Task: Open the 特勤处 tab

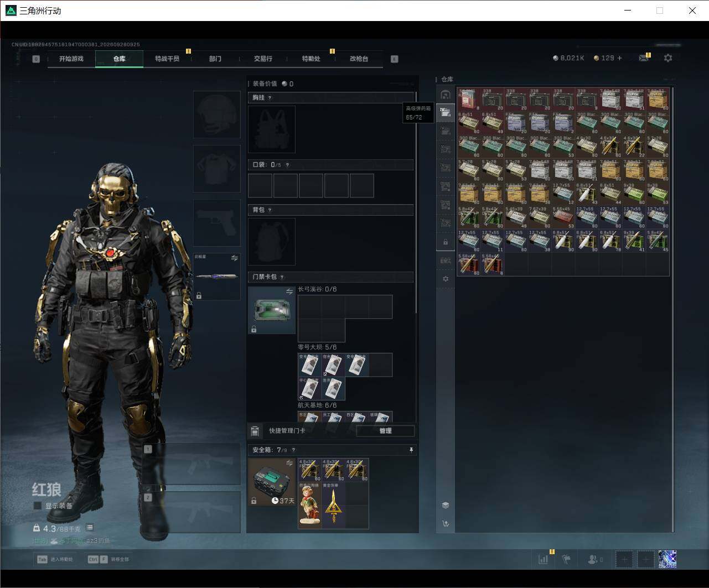Action: tap(310, 59)
